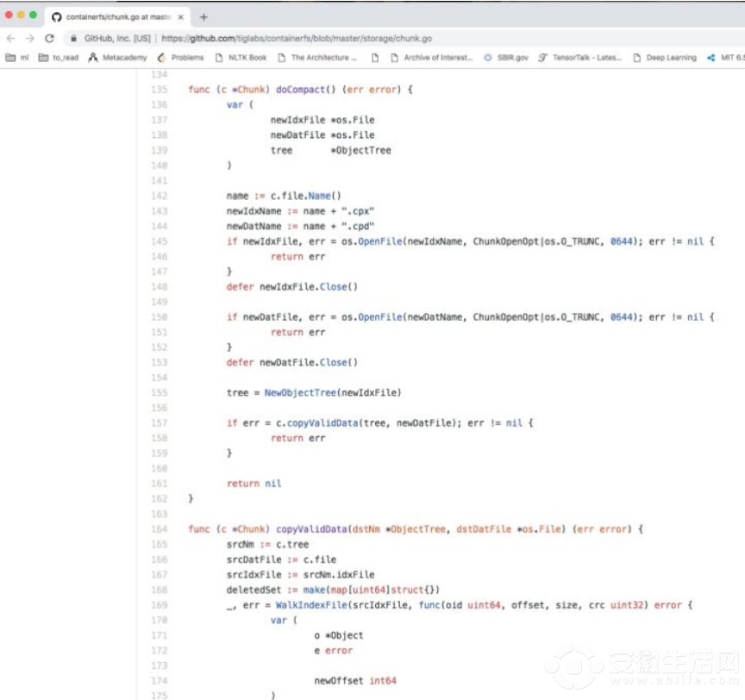Open the ml bookmarks folder
Image resolution: width=745 pixels, height=700 pixels.
click(x=17, y=58)
